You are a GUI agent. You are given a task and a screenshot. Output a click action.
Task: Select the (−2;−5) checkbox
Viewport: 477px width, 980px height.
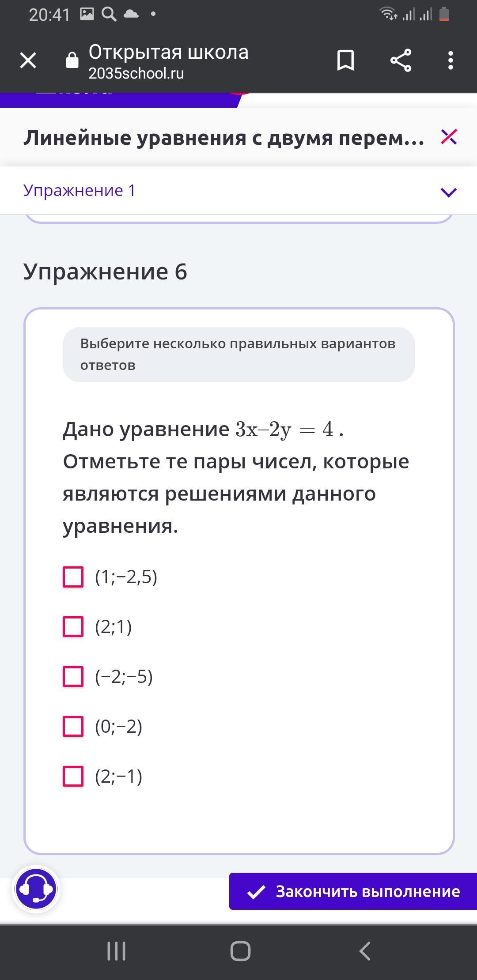pyautogui.click(x=73, y=677)
